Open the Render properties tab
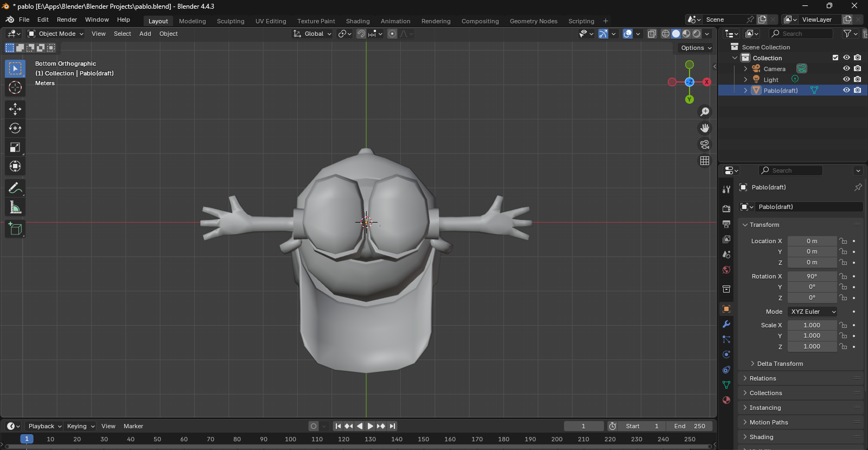 (726, 208)
